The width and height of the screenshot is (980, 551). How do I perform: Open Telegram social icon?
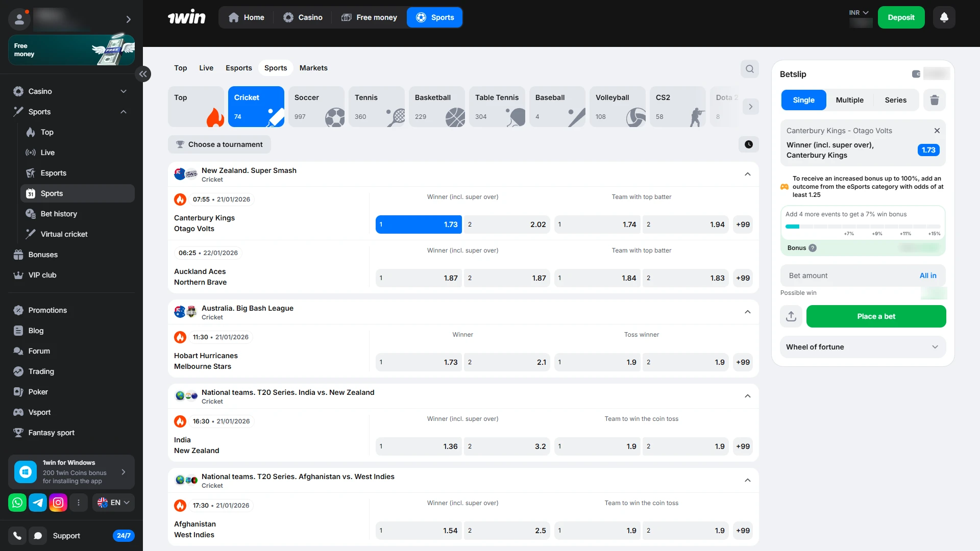pos(38,503)
